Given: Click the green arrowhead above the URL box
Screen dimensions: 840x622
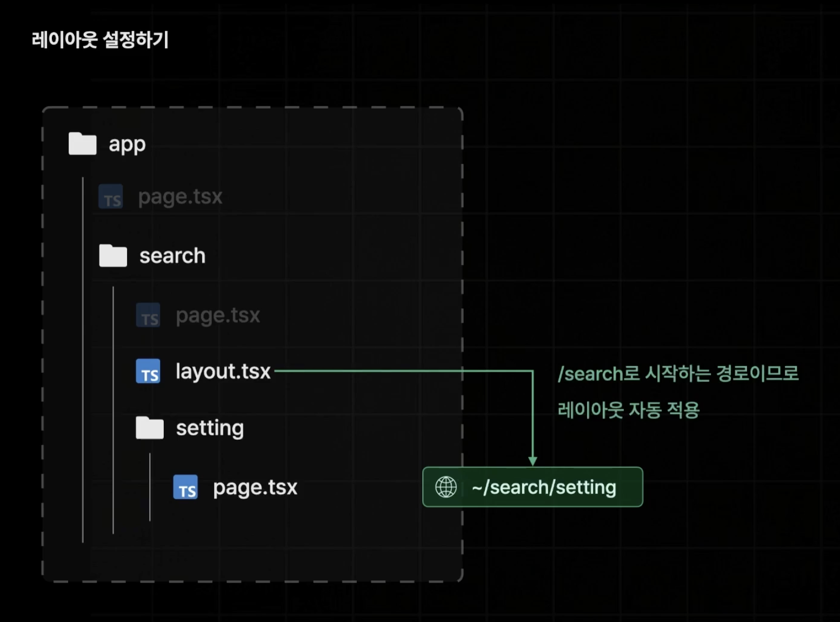Looking at the screenshot, I should 532,461.
